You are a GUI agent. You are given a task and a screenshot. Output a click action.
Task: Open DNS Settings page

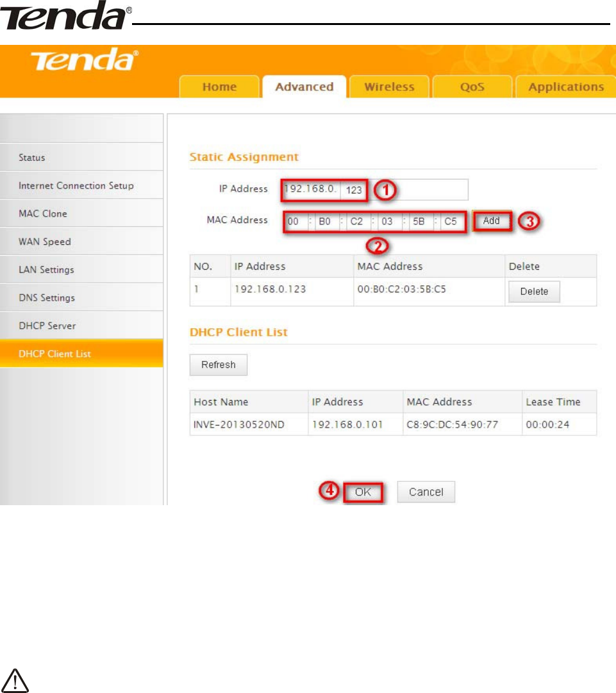coord(81,297)
